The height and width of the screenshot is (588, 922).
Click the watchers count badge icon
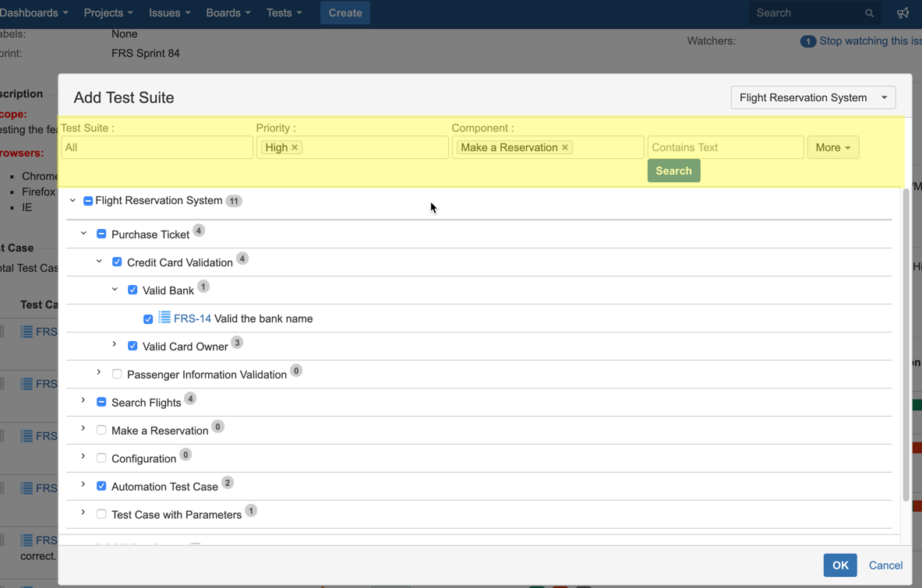807,41
